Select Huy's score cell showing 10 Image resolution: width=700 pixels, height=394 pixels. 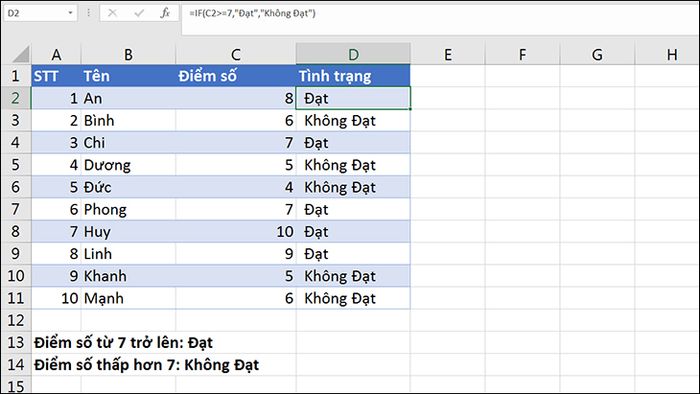[x=236, y=231]
